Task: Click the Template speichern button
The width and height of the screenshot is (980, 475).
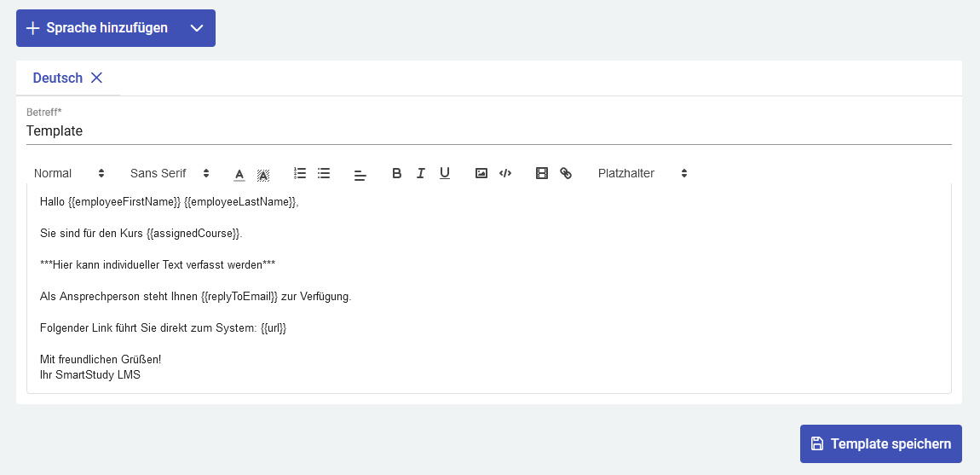Action: [x=880, y=443]
